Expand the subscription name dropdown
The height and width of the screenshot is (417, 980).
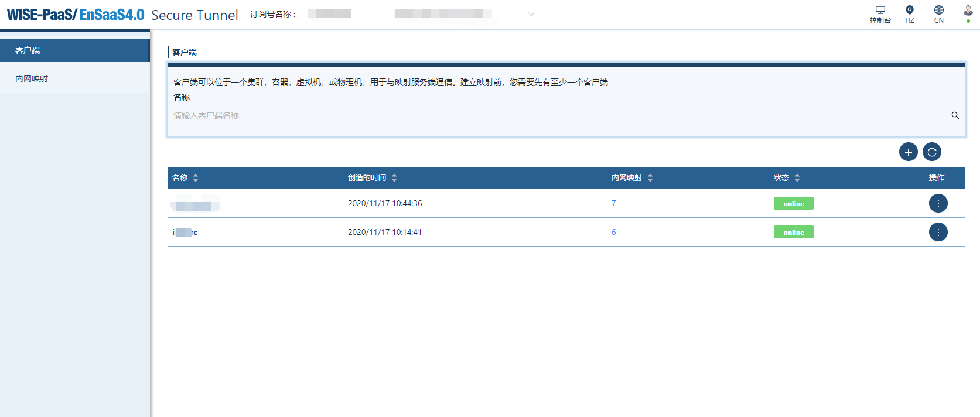531,15
